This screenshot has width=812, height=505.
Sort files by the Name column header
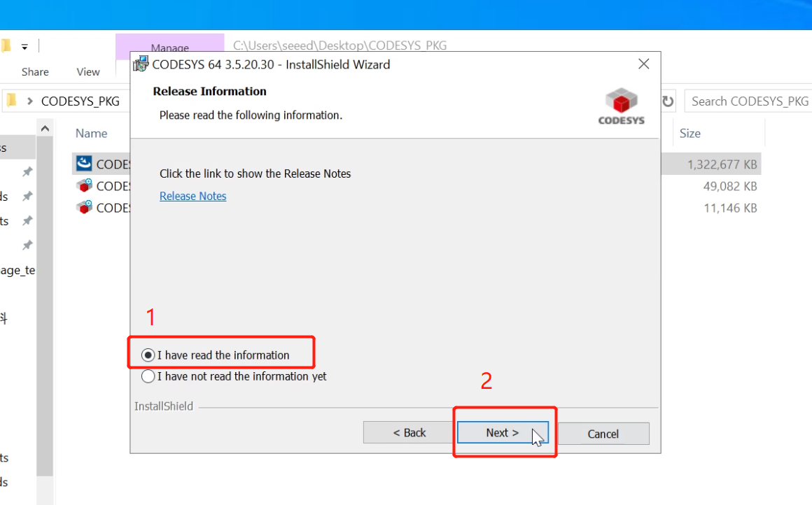(x=92, y=134)
